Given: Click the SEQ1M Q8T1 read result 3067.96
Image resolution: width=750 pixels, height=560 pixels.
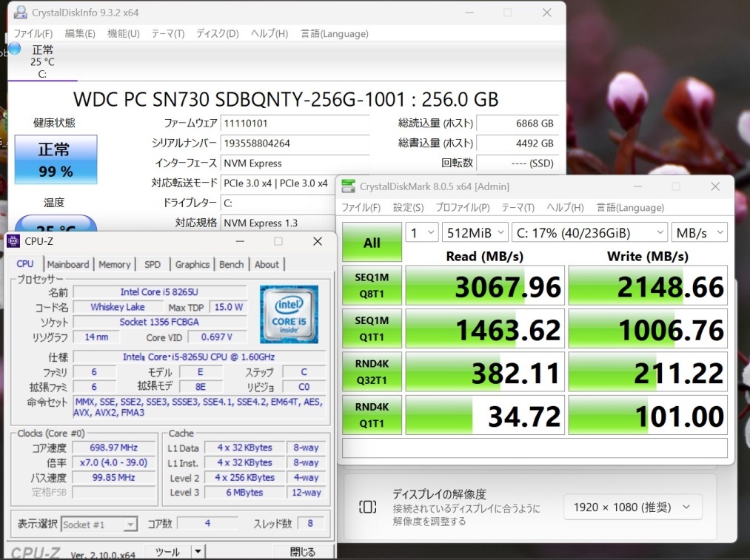Looking at the screenshot, I should pyautogui.click(x=485, y=286).
